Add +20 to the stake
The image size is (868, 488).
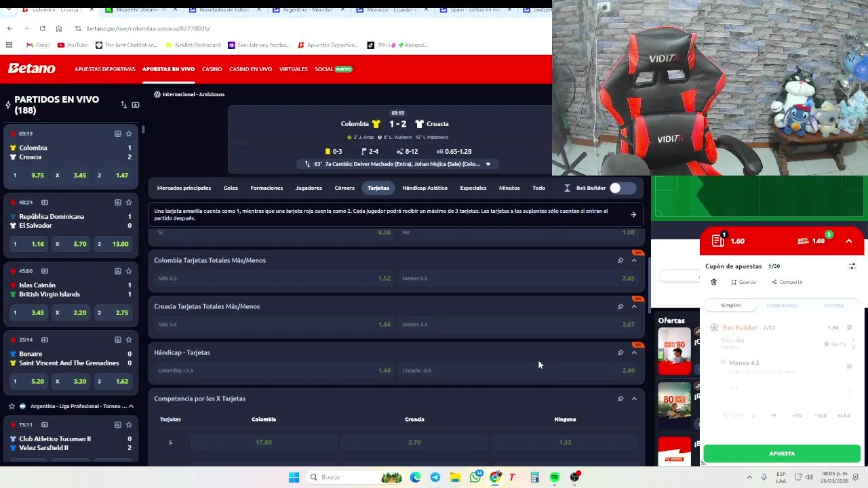click(797, 415)
